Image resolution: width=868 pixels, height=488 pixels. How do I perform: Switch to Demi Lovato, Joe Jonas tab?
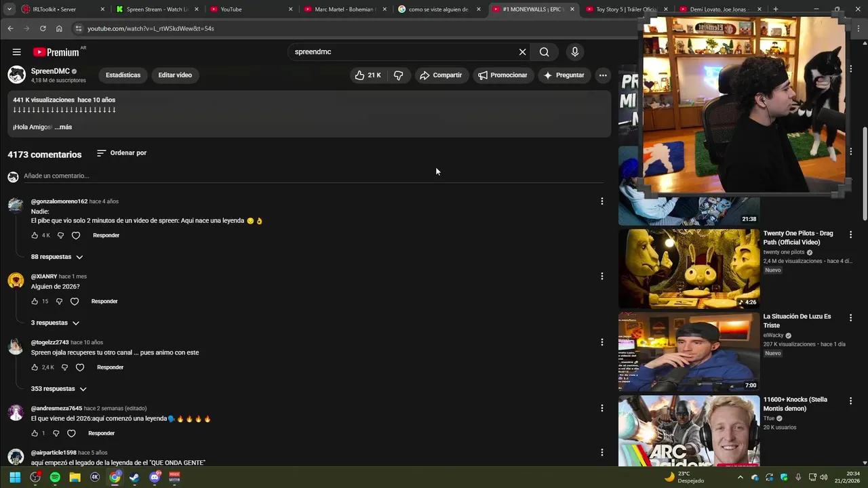coord(720,9)
